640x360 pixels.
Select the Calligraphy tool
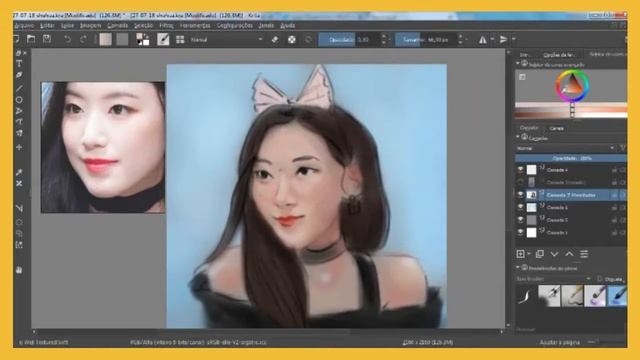(19, 75)
